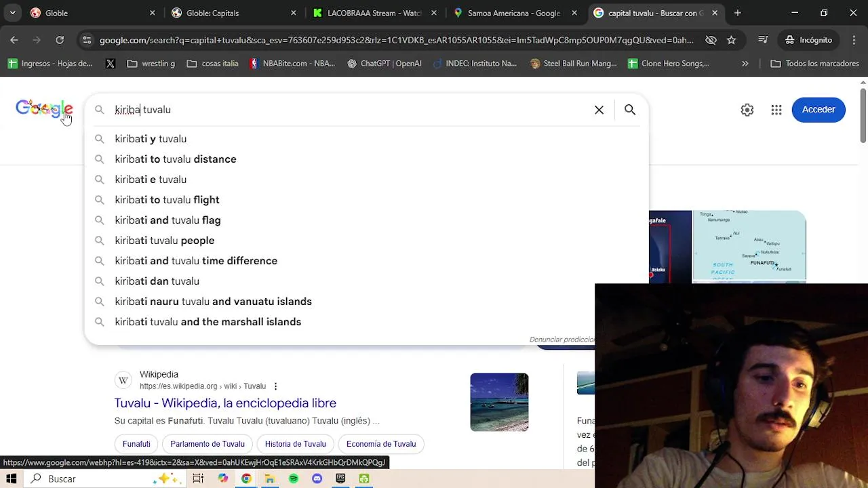This screenshot has width=868, height=488.
Task: Switch to the Globle tab
Action: (93, 13)
